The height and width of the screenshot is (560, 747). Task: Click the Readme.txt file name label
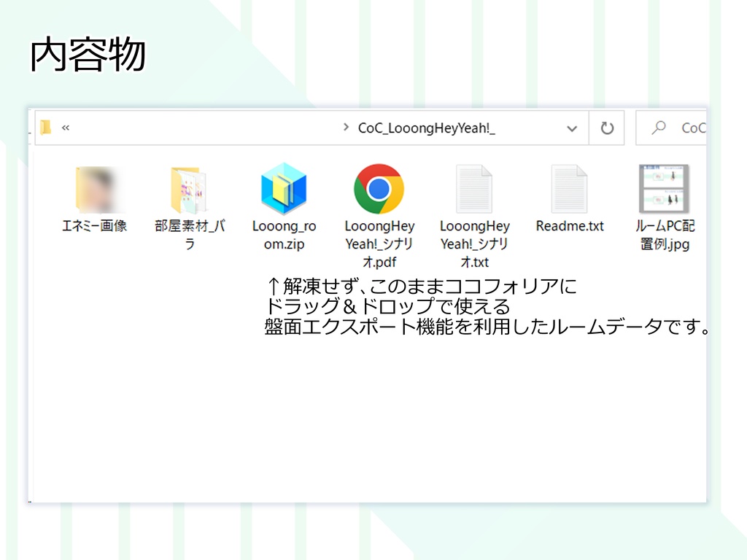[570, 226]
